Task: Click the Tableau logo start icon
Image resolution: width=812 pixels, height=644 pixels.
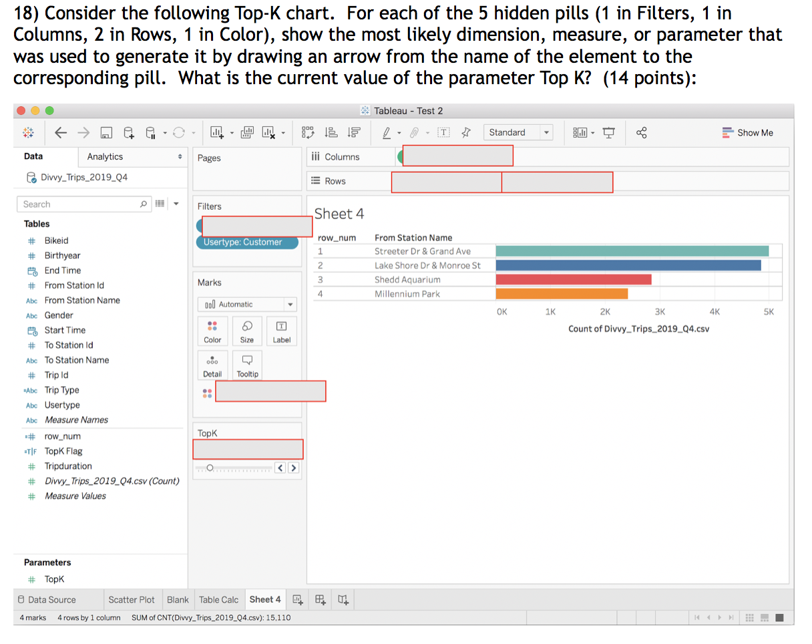Action: (29, 132)
